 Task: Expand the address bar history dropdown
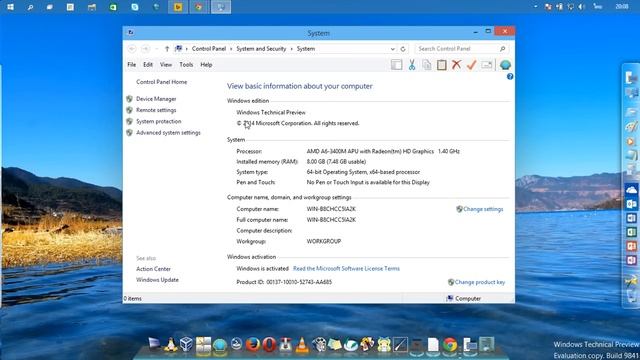click(x=392, y=49)
